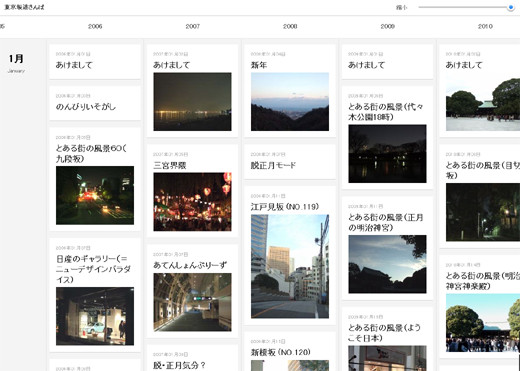Image resolution: width=520 pixels, height=371 pixels.
Task: View the 明治神宮 roof silhouette photo
Action: pyautogui.click(x=387, y=264)
